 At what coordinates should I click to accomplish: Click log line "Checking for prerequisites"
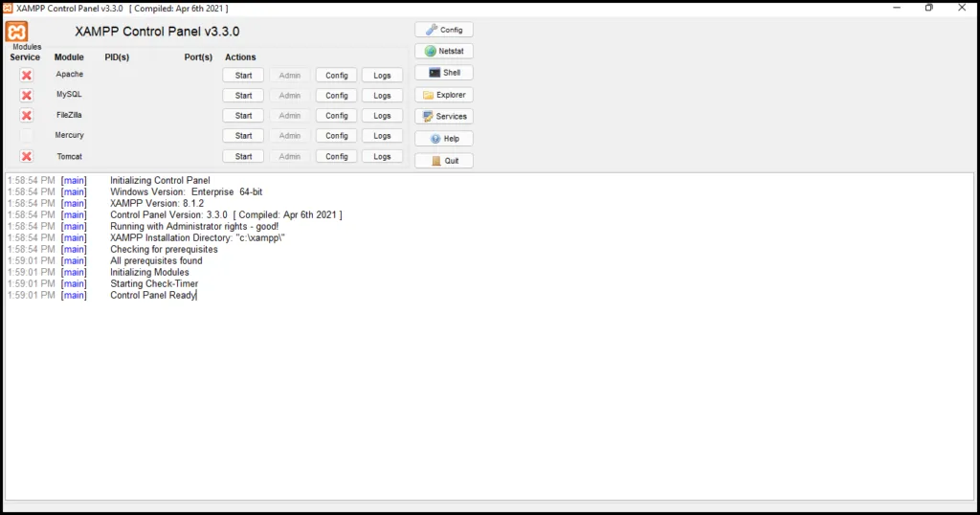point(164,250)
